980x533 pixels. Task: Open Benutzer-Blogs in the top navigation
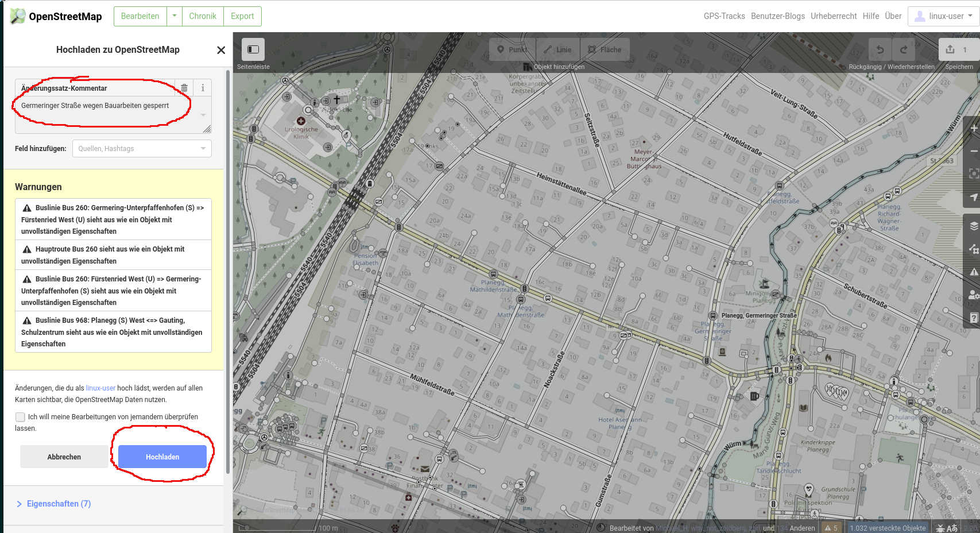click(777, 16)
